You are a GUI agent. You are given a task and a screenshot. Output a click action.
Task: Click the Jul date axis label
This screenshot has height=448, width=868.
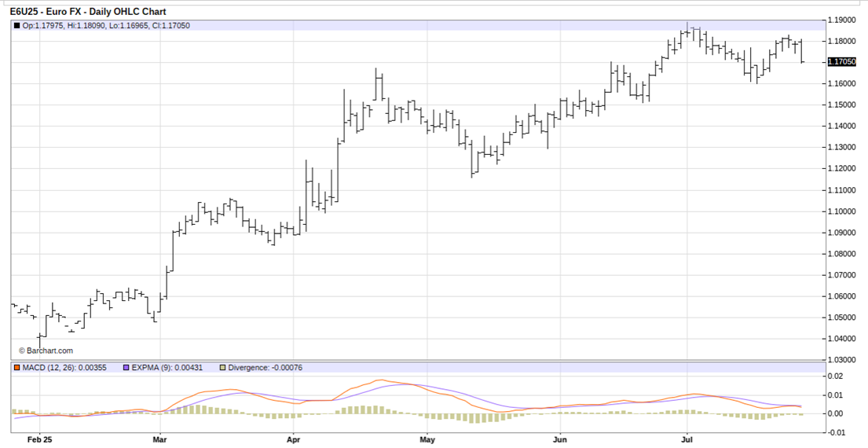click(687, 441)
